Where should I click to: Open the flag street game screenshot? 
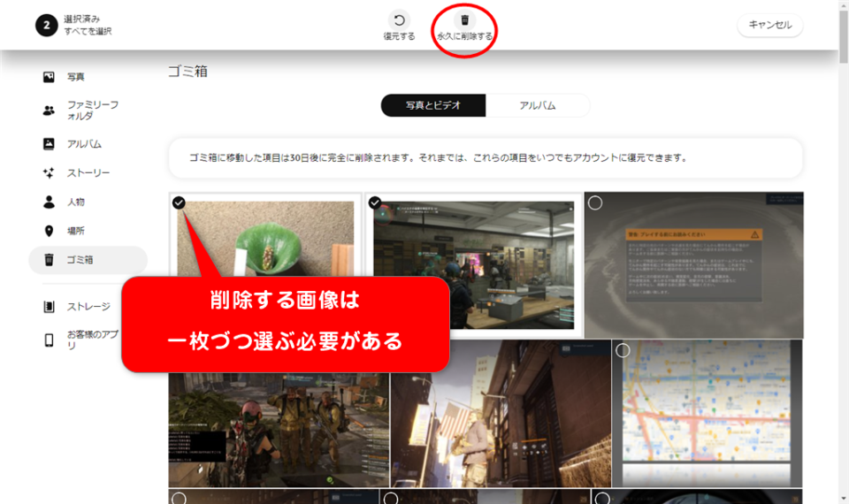(x=501, y=414)
